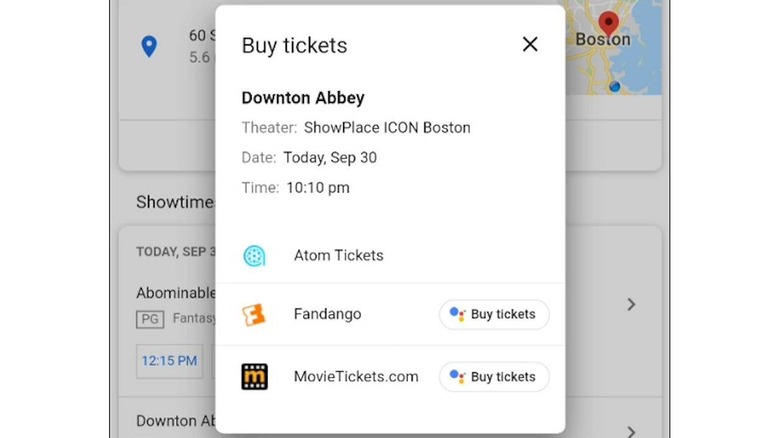The image size is (780, 438).
Task: Click the Google Assistant icon beside MovieTickets.com
Action: pyautogui.click(x=457, y=376)
